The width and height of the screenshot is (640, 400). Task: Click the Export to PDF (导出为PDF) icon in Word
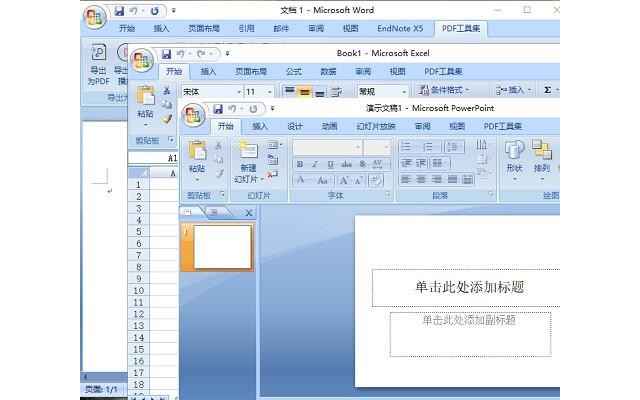pyautogui.click(x=98, y=52)
